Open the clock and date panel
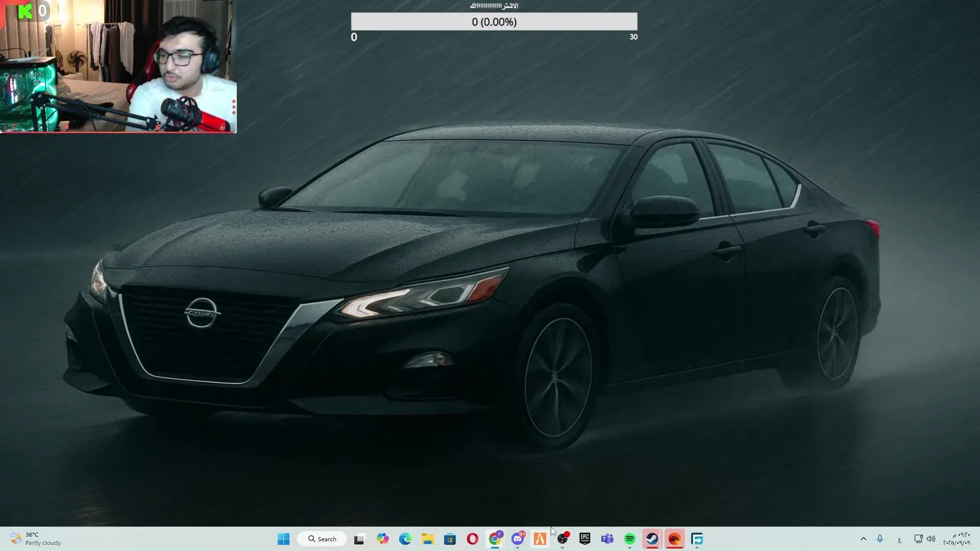This screenshot has width=980, height=551. coord(957,539)
